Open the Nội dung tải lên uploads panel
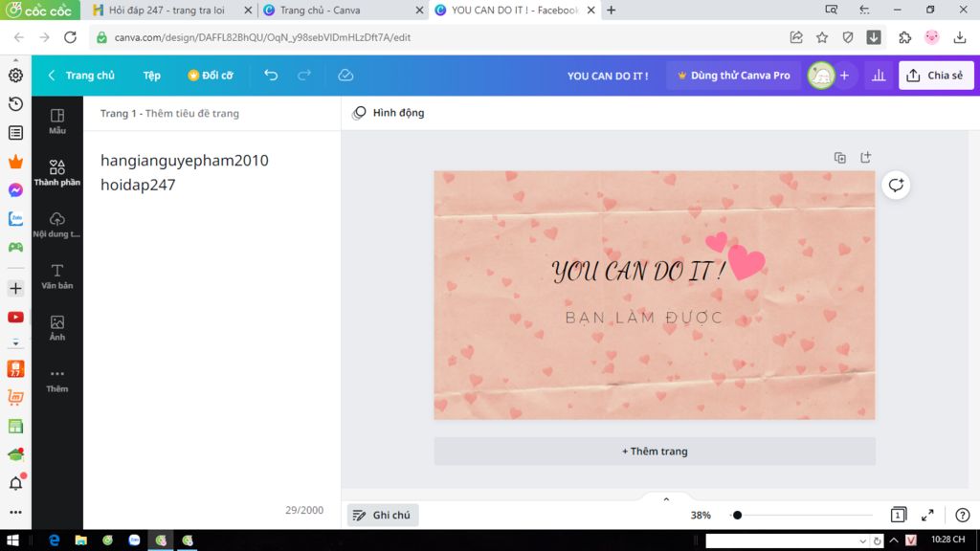Image resolution: width=980 pixels, height=551 pixels. coord(56,224)
